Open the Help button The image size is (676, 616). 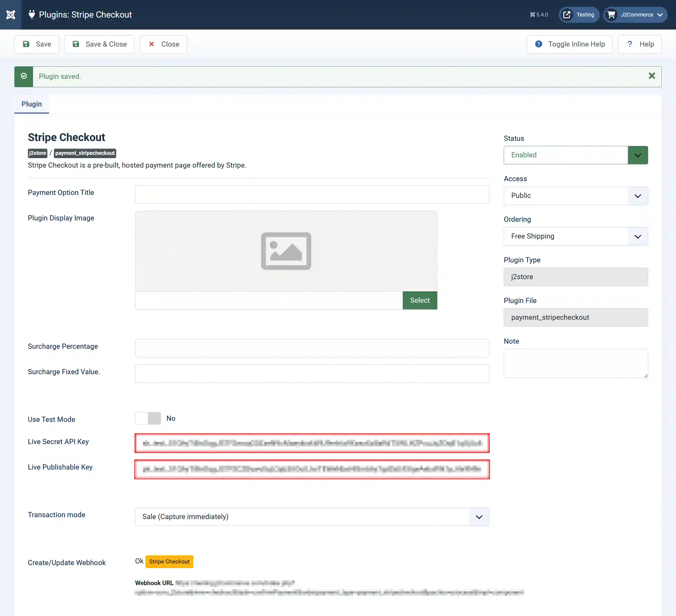pos(639,44)
